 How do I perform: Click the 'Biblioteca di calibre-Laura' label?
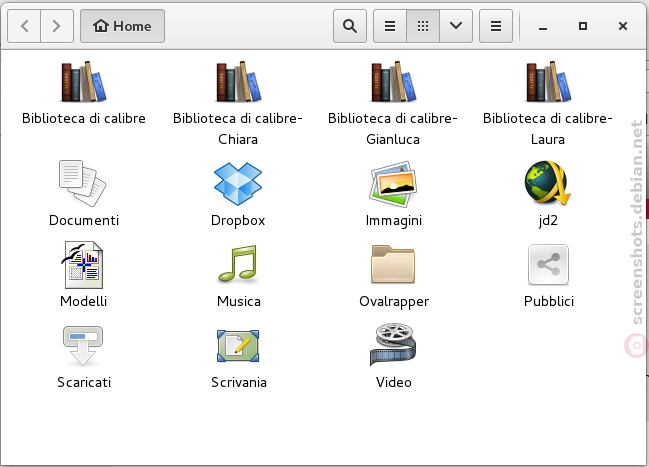[548, 129]
